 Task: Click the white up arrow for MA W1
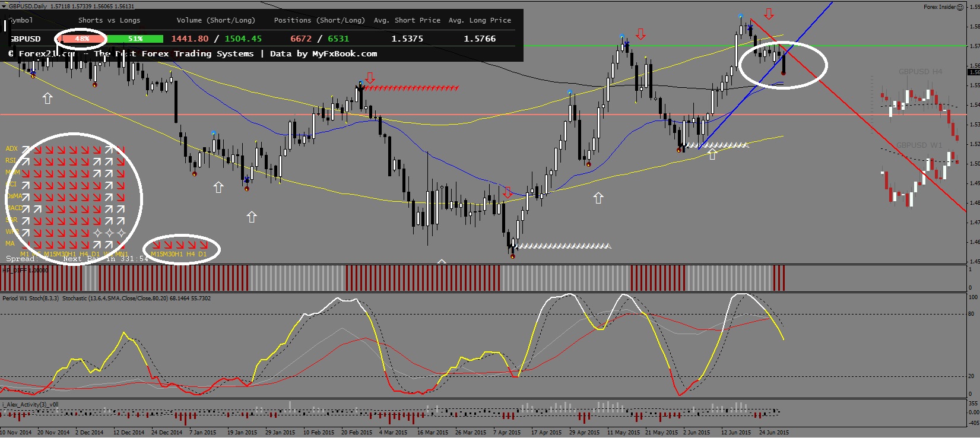109,245
